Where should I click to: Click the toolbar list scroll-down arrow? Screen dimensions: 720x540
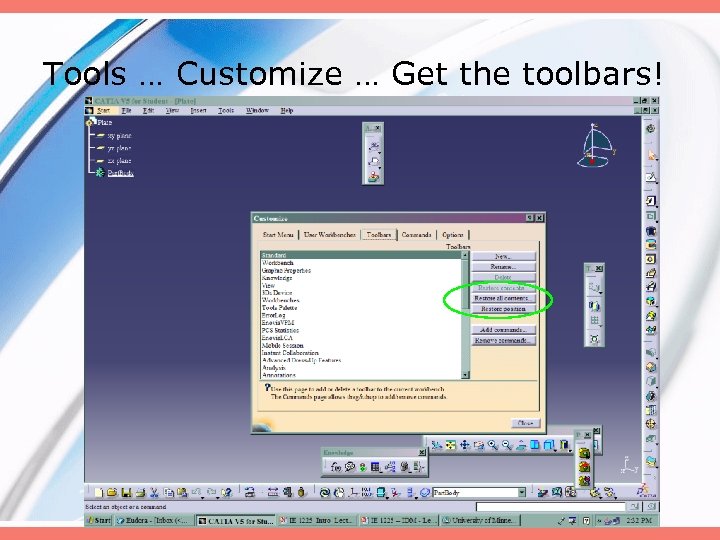[465, 375]
